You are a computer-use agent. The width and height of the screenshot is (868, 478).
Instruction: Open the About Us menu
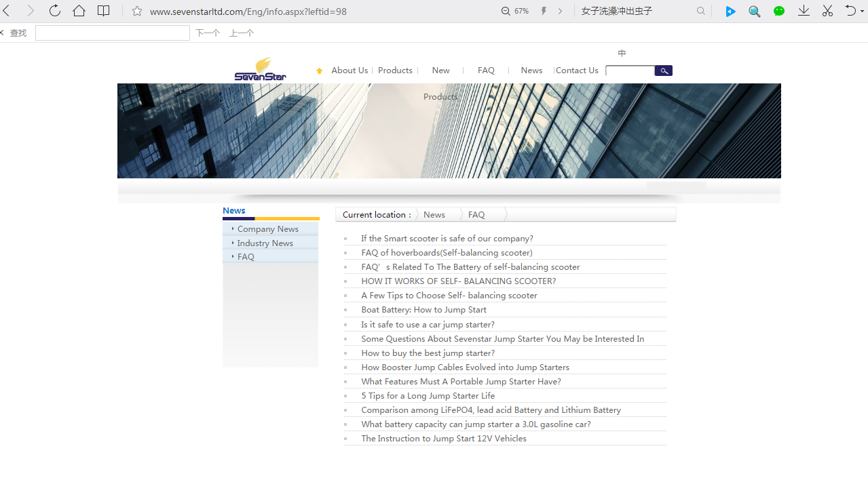pos(350,71)
